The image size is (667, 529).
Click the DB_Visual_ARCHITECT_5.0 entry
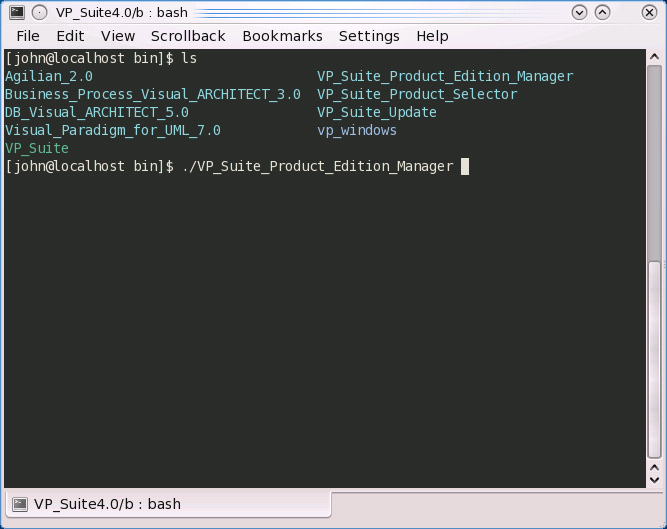97,112
